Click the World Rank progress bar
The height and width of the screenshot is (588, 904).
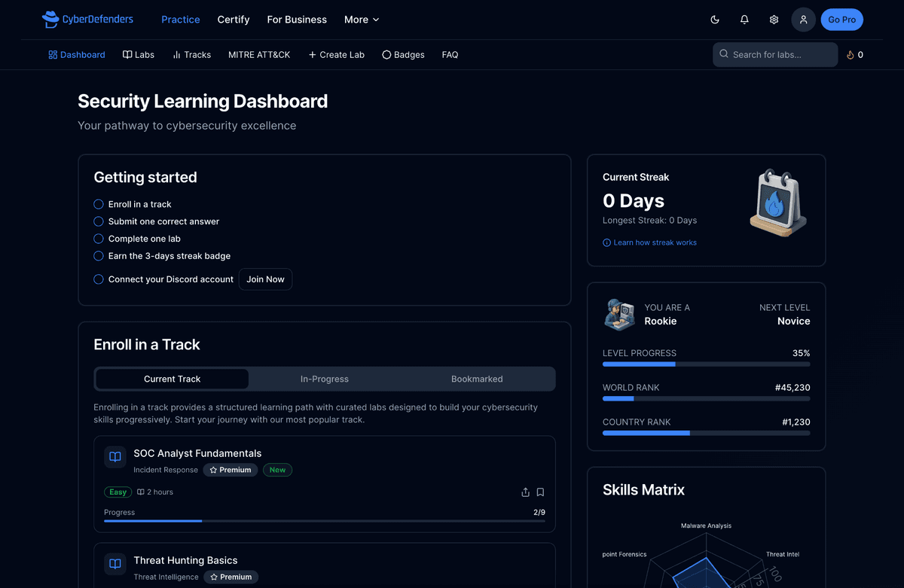pos(707,398)
